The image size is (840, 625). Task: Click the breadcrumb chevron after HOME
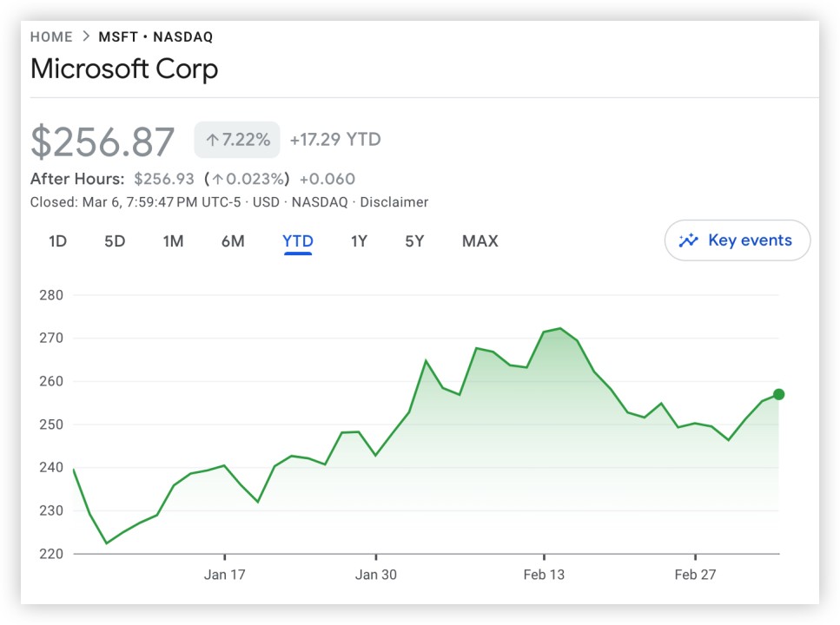86,36
